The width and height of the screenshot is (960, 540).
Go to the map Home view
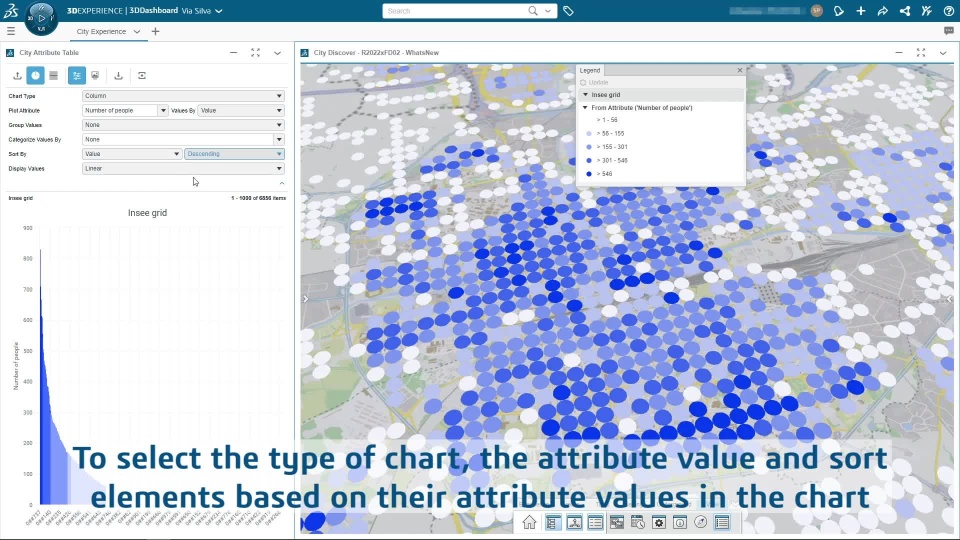tap(529, 522)
